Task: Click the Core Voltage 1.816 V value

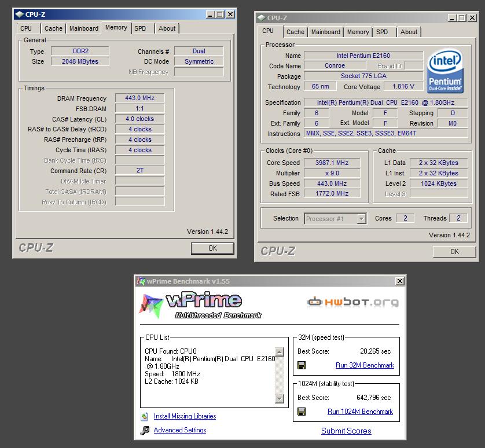Action: pyautogui.click(x=403, y=86)
